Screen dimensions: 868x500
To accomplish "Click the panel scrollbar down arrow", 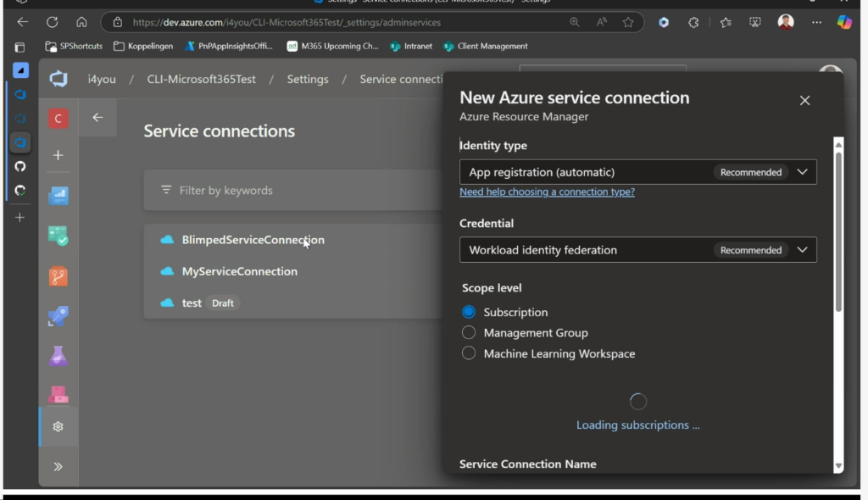I will pyautogui.click(x=838, y=466).
